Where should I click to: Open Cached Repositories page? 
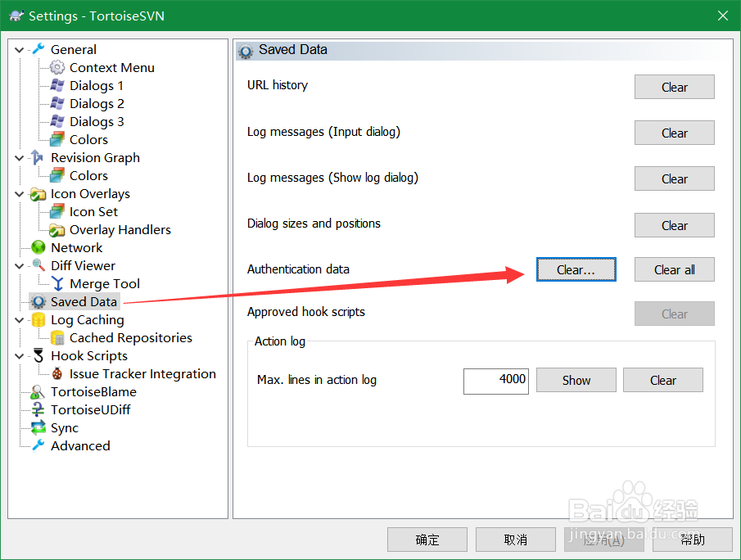[131, 337]
